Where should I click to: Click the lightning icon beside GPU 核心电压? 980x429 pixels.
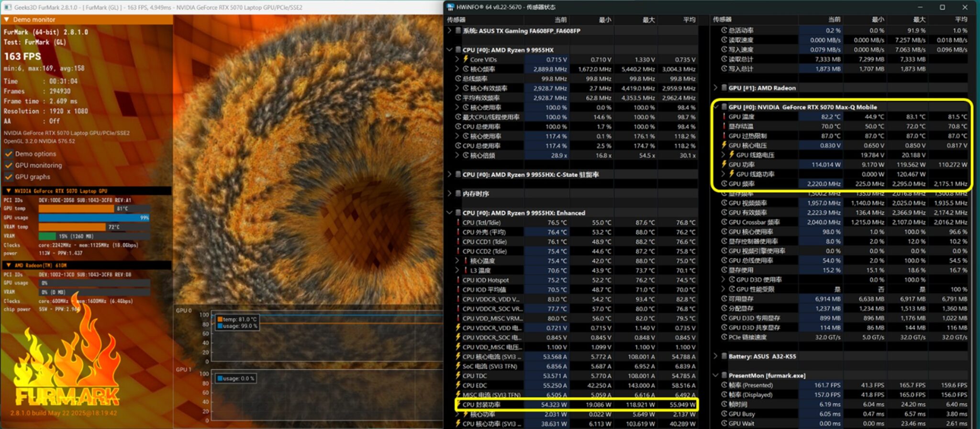[x=724, y=146]
